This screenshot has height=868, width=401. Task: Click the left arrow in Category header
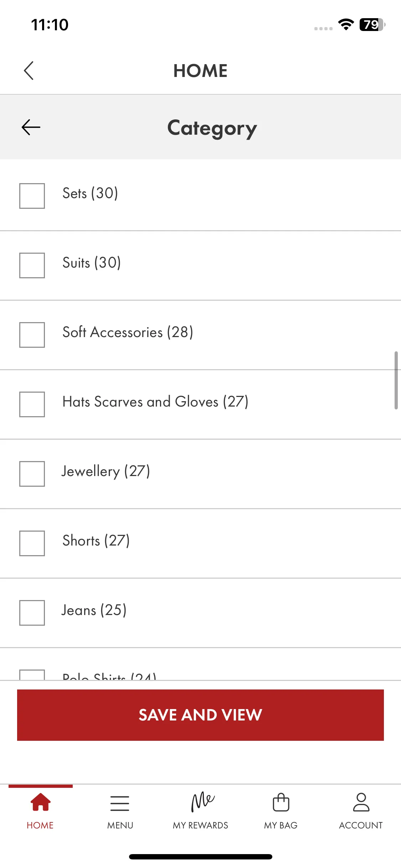(31, 128)
